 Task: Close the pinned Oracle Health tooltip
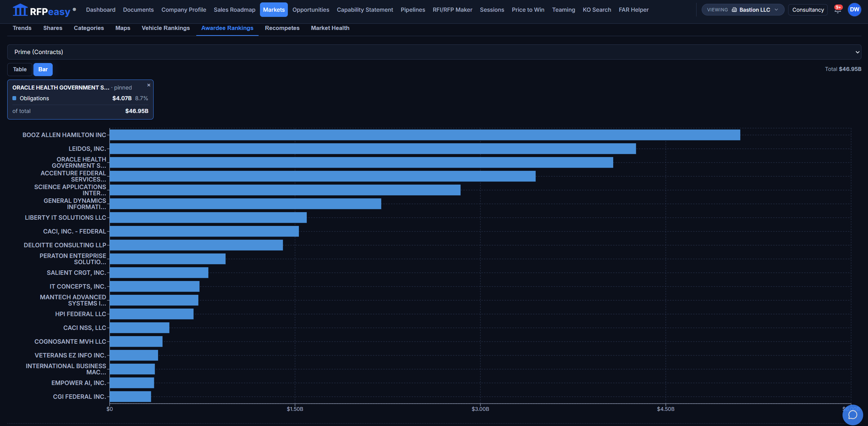click(149, 85)
